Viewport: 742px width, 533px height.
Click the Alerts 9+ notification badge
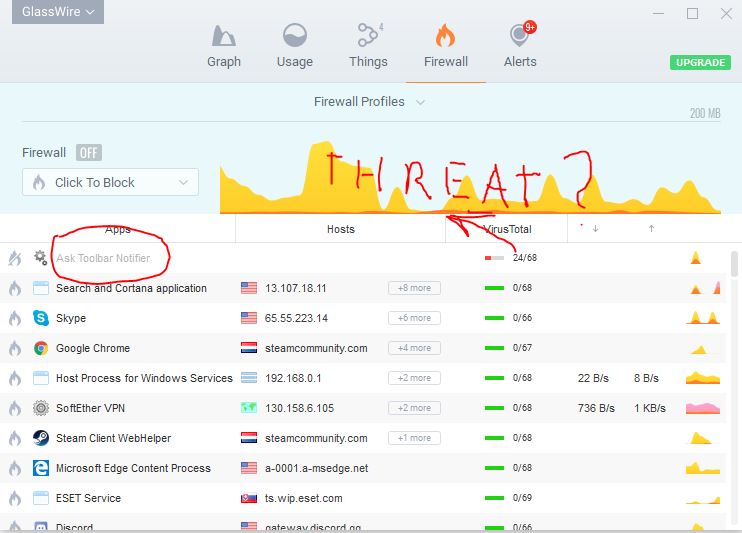point(530,27)
